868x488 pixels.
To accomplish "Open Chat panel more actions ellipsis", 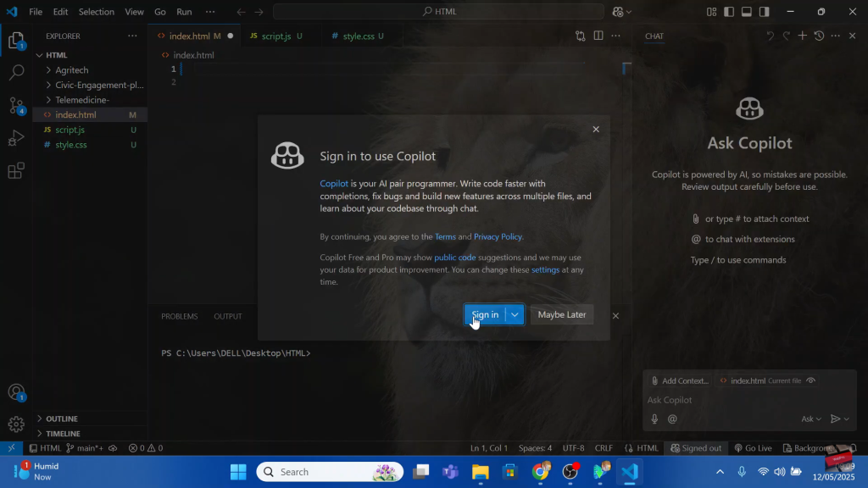I will point(836,36).
